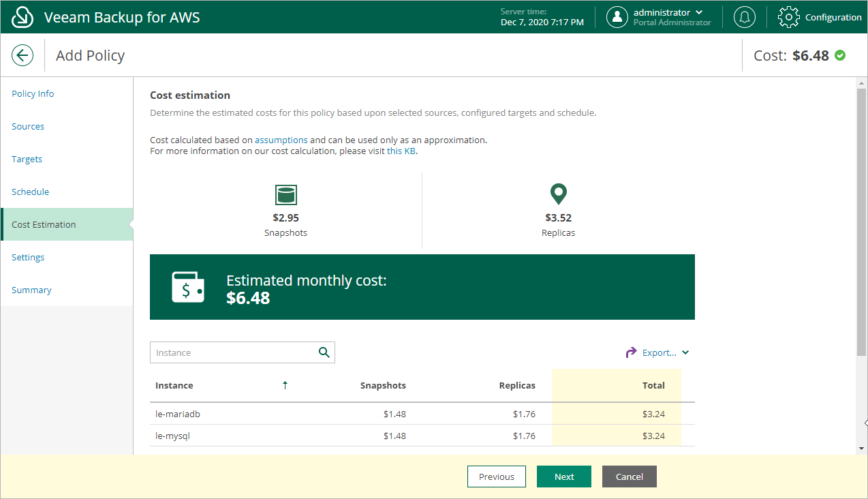The image size is (868, 499).
Task: Click the $2.95 Snapshots total
Action: (286, 218)
